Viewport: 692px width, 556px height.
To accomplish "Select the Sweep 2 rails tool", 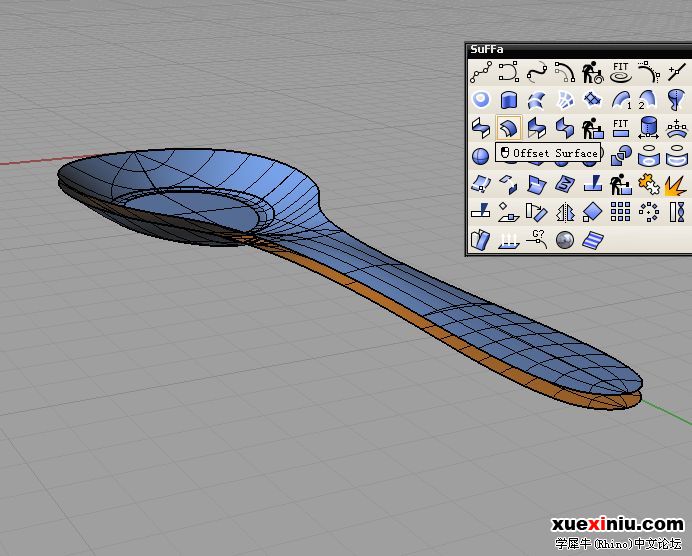I will coord(649,100).
